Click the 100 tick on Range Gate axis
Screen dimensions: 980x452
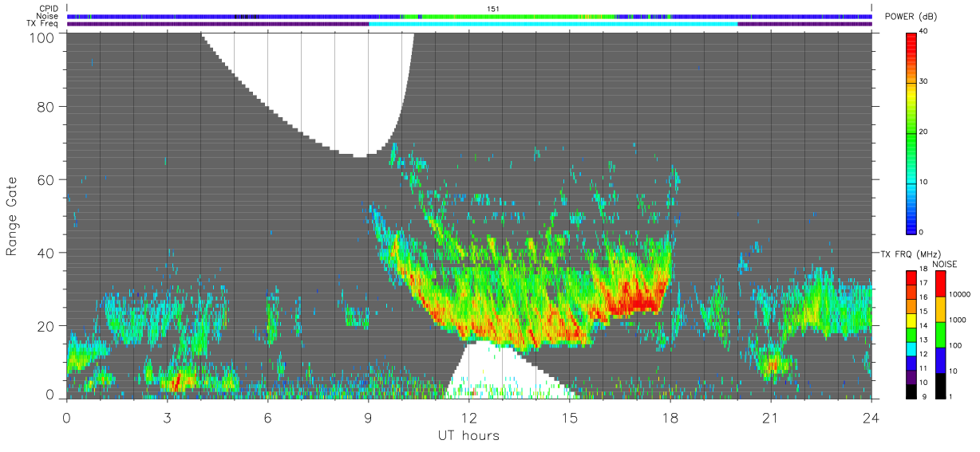(43, 37)
